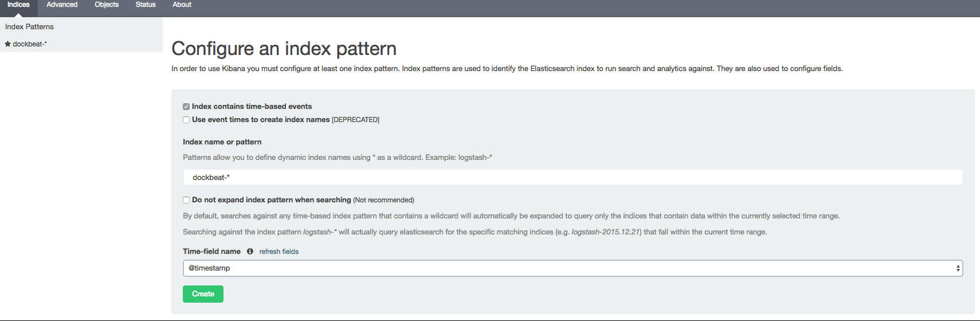Click the 'refresh fields' link
This screenshot has width=980, height=321.
(279, 252)
